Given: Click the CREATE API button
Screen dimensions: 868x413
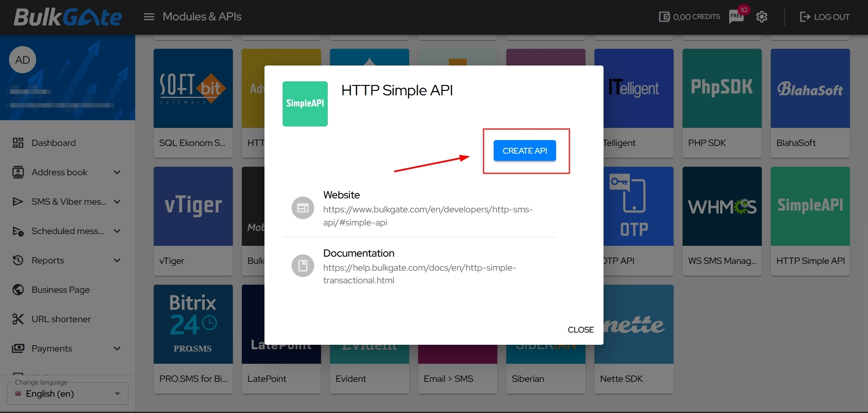Looking at the screenshot, I should [x=525, y=150].
